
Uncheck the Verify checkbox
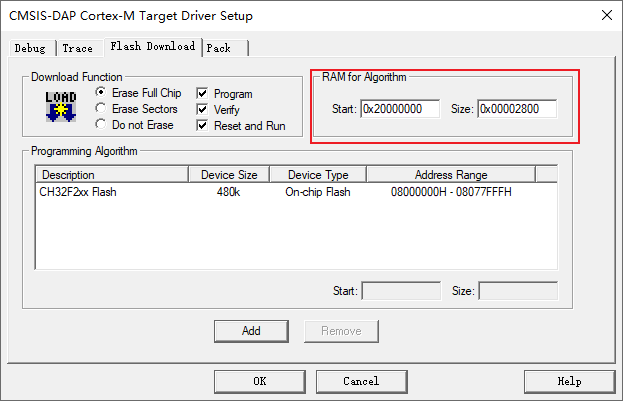203,110
